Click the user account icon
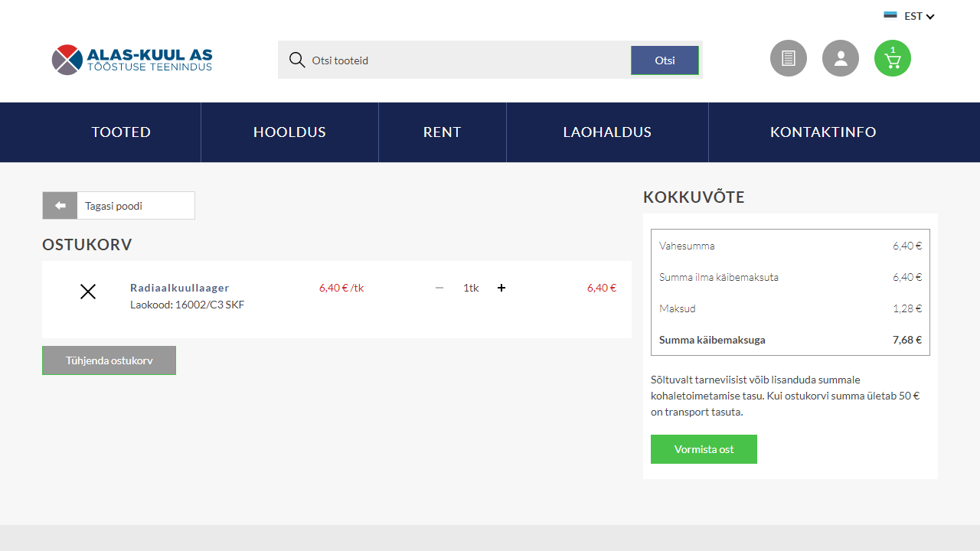980x551 pixels. pyautogui.click(x=841, y=58)
